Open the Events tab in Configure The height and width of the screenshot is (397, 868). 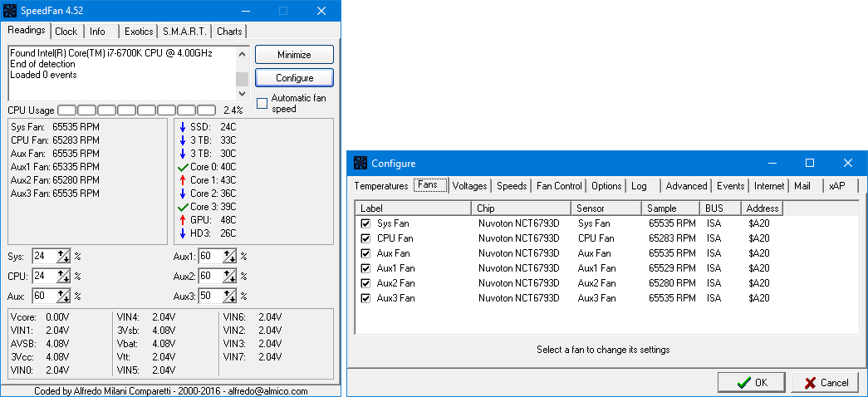pyautogui.click(x=730, y=186)
